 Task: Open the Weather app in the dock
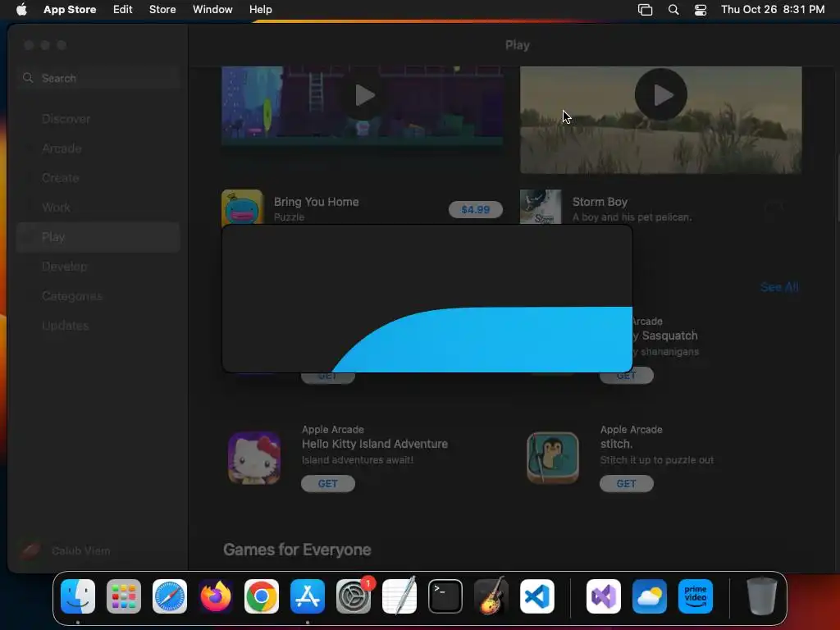(650, 596)
